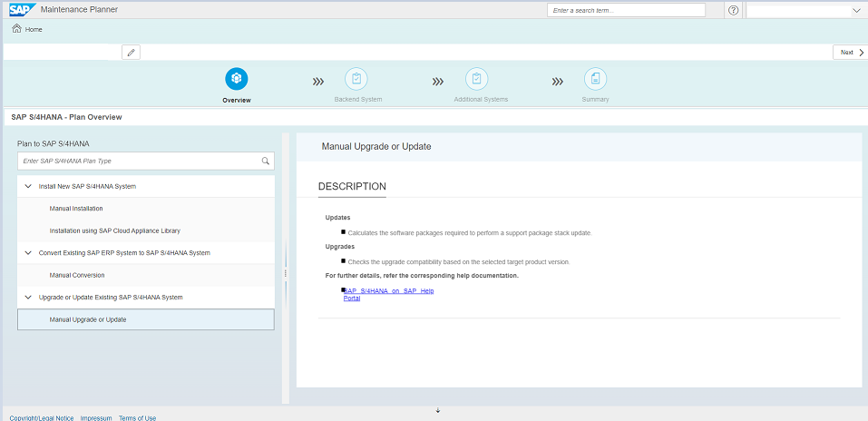Click the Plan to SAP S/4HANA label
Screen dimensions: 868x421
[54, 143]
